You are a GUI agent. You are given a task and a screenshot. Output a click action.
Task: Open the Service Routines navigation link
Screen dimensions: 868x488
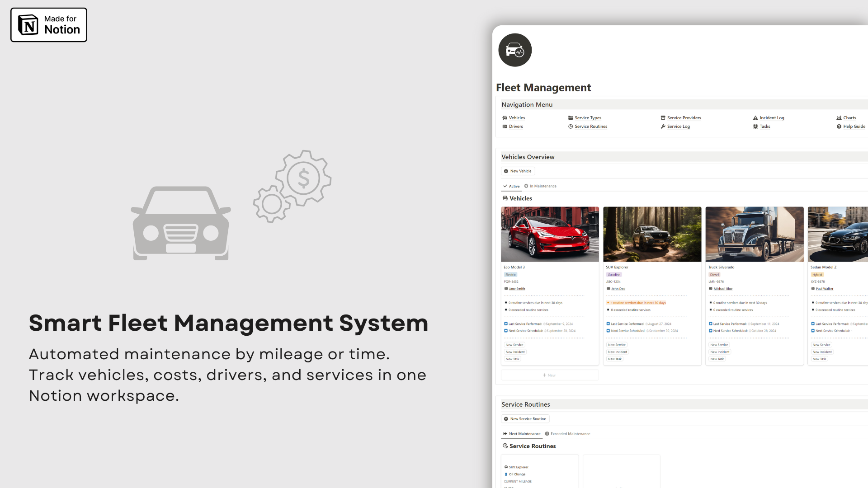(590, 127)
